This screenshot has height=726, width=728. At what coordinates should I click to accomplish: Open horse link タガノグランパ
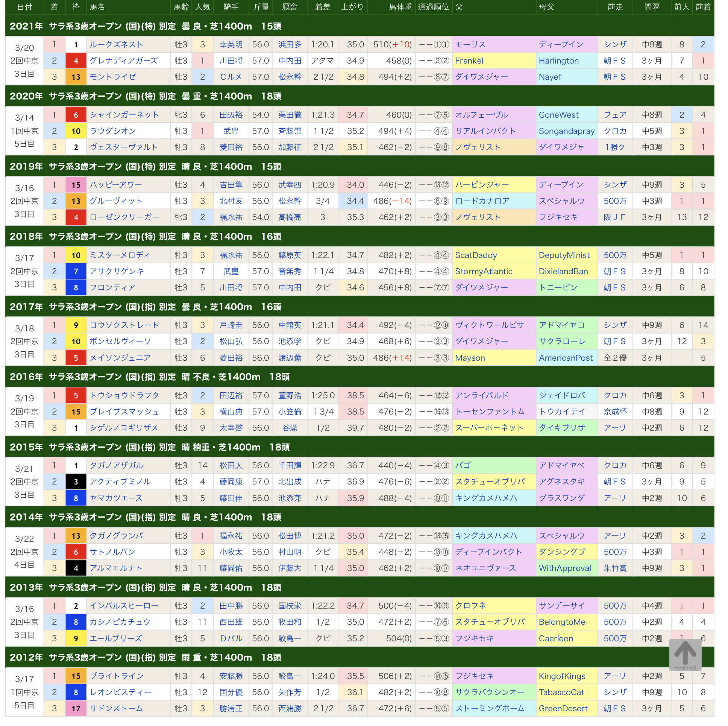[117, 536]
